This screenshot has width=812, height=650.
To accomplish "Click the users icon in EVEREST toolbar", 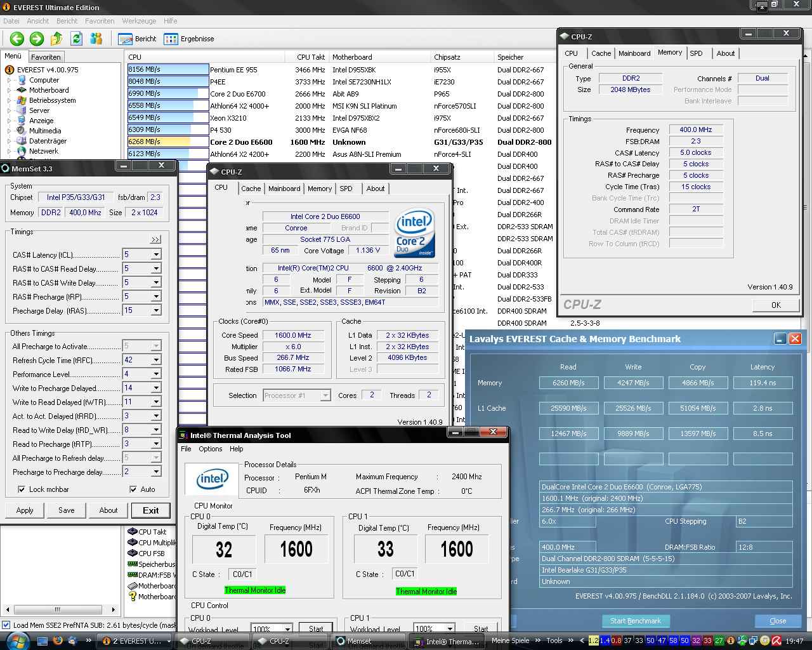I will point(96,39).
